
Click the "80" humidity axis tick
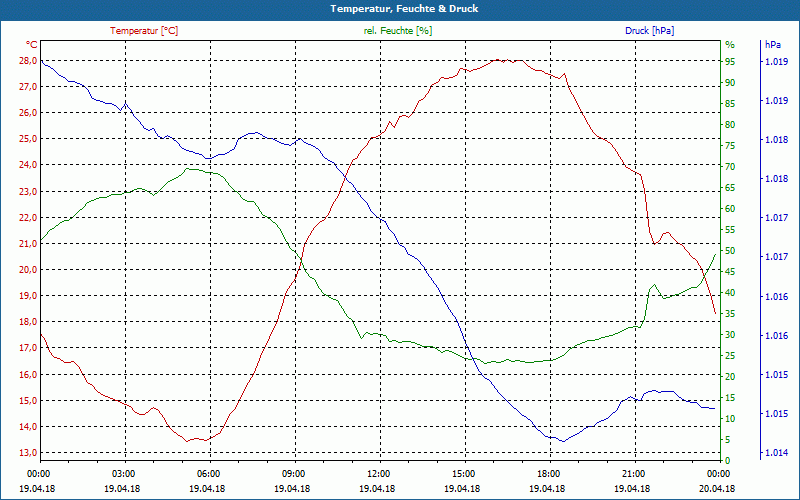[730, 125]
